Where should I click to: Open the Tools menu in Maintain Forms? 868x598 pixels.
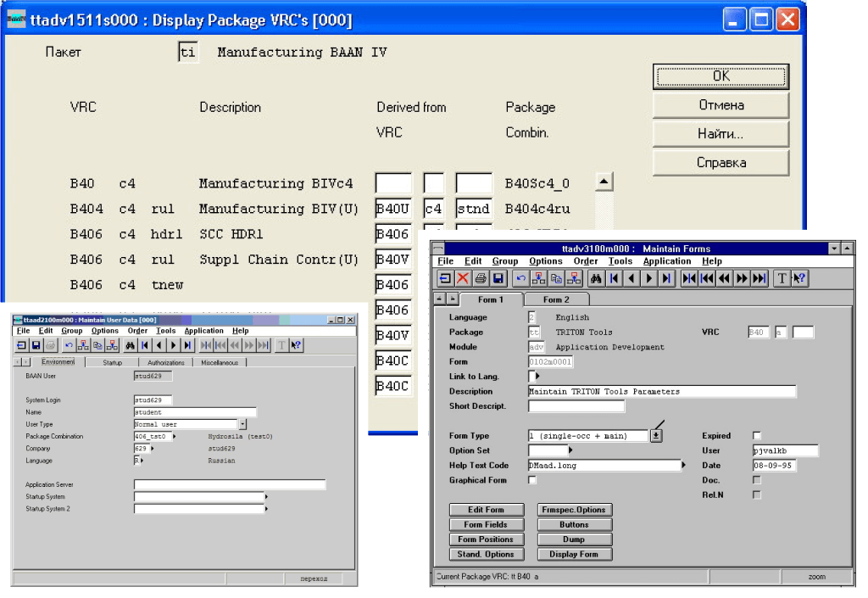[x=620, y=261]
